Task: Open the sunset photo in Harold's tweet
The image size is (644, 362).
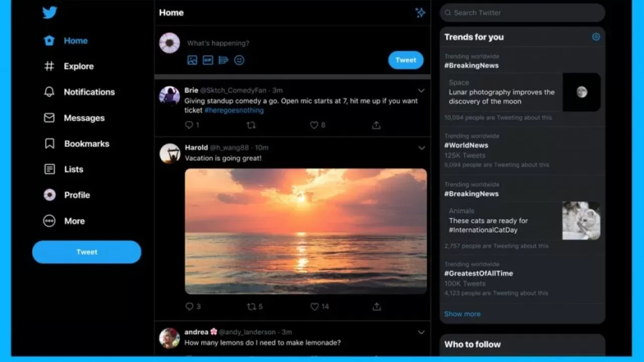Action: [305, 231]
